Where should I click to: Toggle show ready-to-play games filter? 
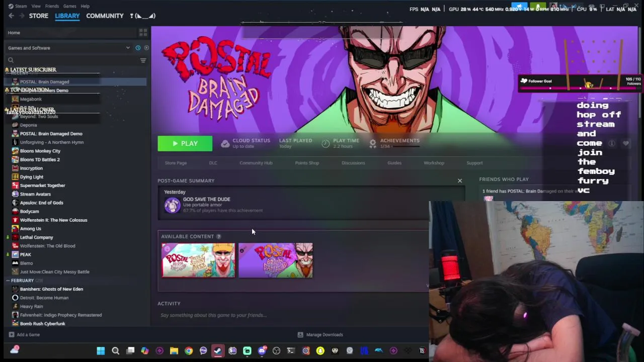click(x=146, y=48)
